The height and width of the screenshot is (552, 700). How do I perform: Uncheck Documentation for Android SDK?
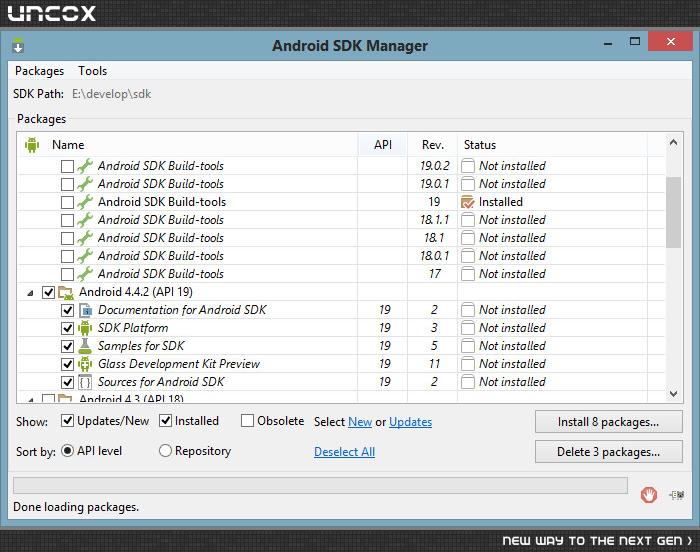tap(67, 310)
